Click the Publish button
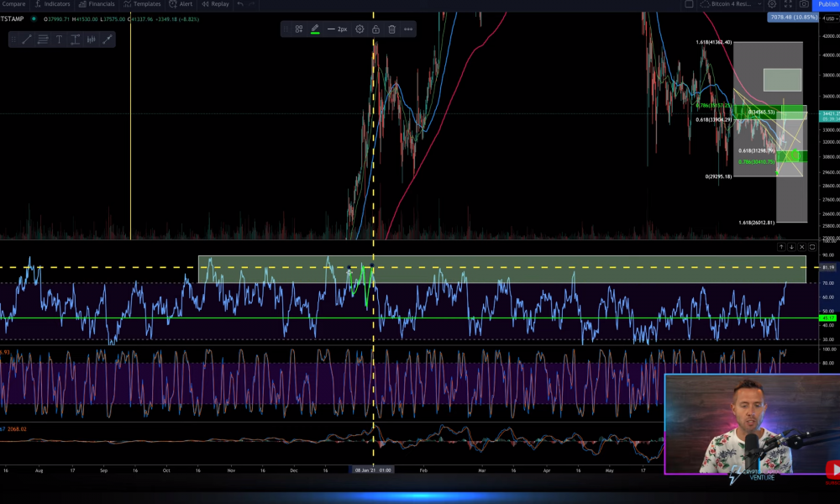 click(x=827, y=3)
